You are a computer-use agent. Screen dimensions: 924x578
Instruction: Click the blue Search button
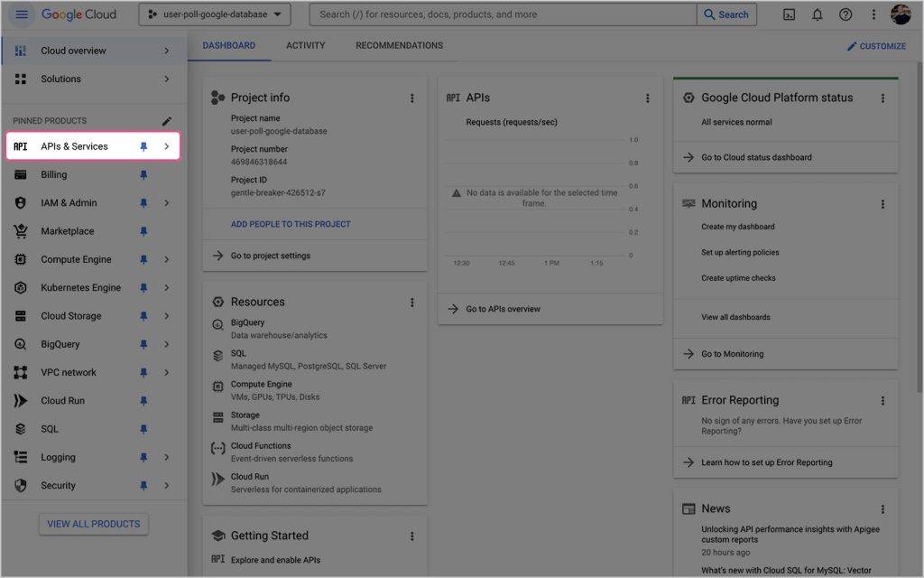tap(726, 14)
